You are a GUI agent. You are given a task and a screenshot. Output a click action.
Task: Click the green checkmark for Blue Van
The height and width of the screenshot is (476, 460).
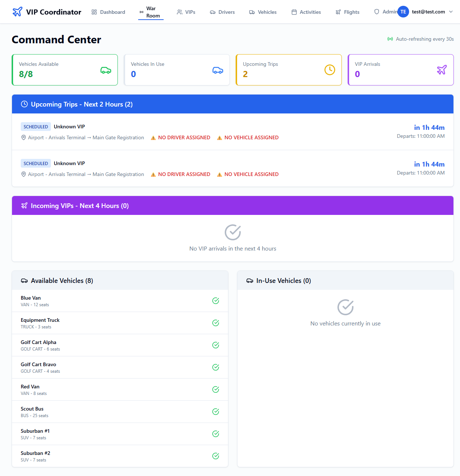click(216, 301)
